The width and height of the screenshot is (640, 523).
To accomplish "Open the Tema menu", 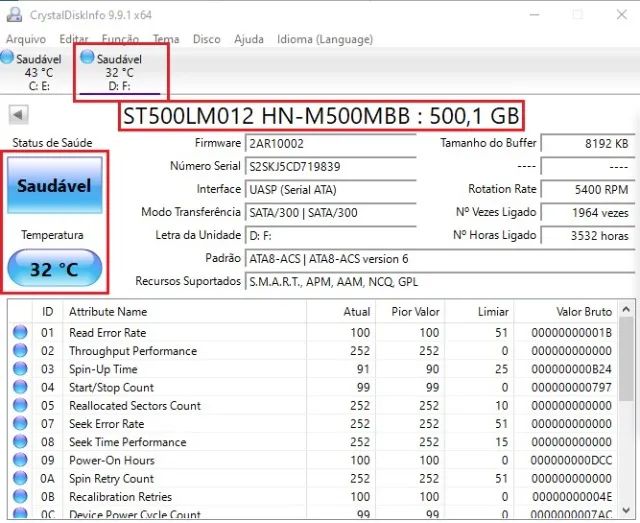I will point(166,39).
